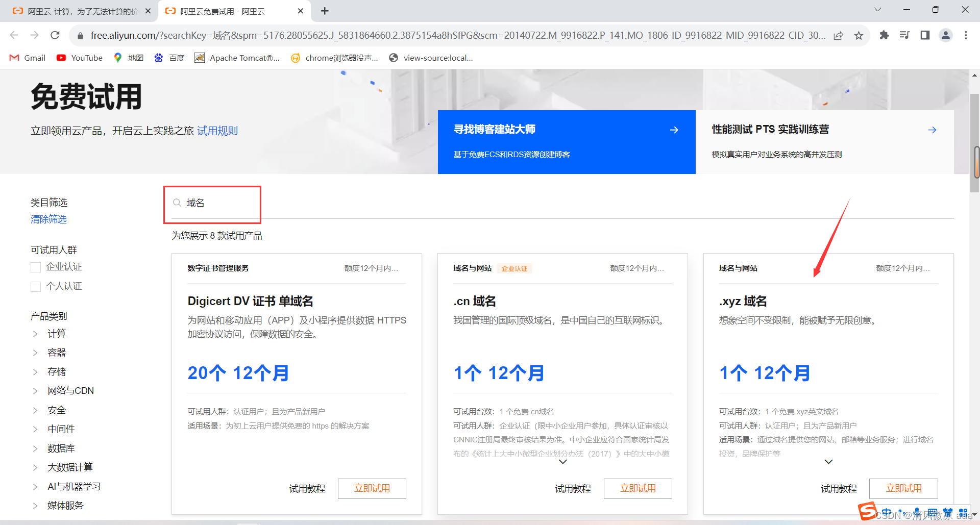The height and width of the screenshot is (525, 980).
Task: Show tab search dropdown arrow
Action: pyautogui.click(x=877, y=10)
